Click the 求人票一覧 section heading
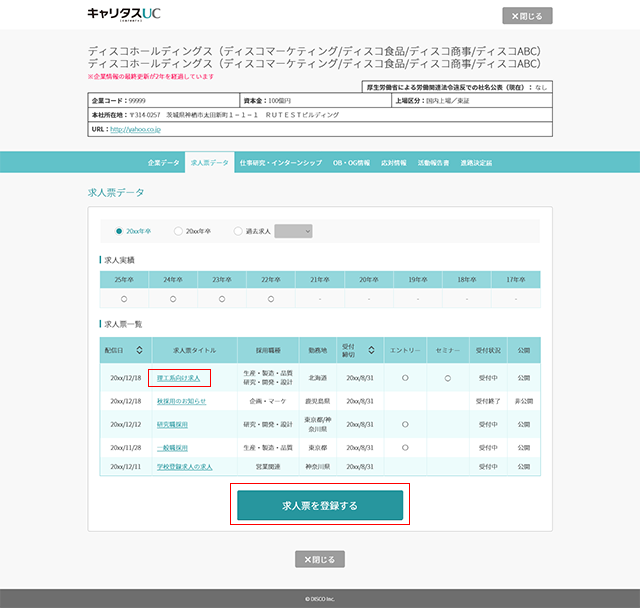The image size is (640, 608). click(123, 324)
